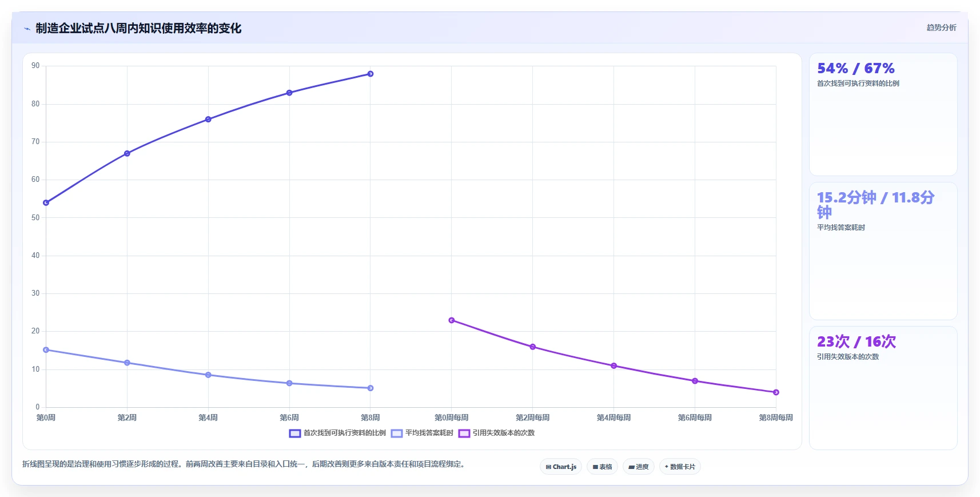This screenshot has width=980, height=497.
Task: Click the y-axis label 50
Action: (35, 217)
